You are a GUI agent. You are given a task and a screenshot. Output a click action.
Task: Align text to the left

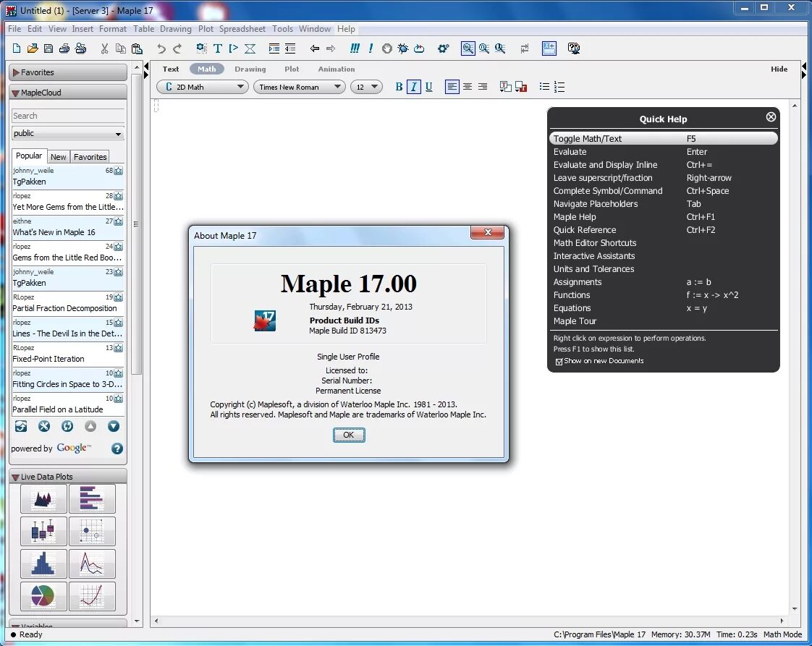pyautogui.click(x=452, y=87)
